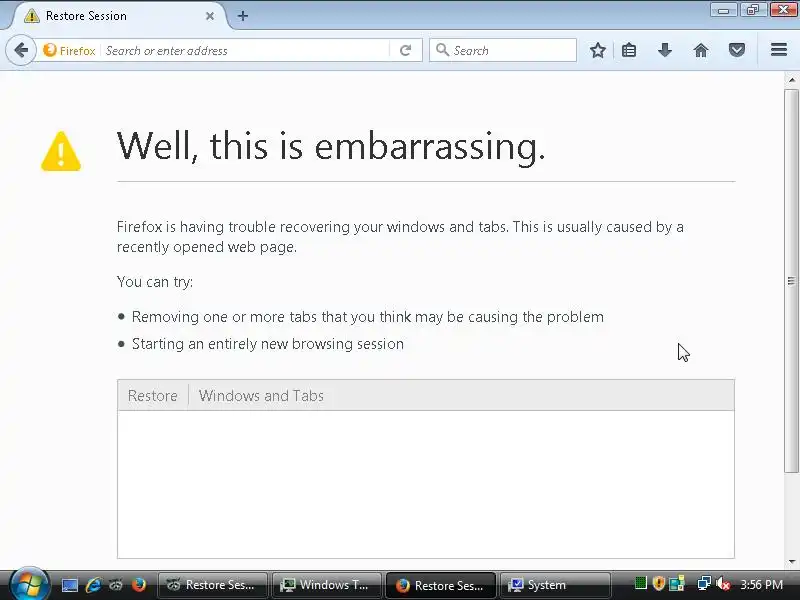
Task: Click the magnifier icon in search box
Action: (442, 50)
